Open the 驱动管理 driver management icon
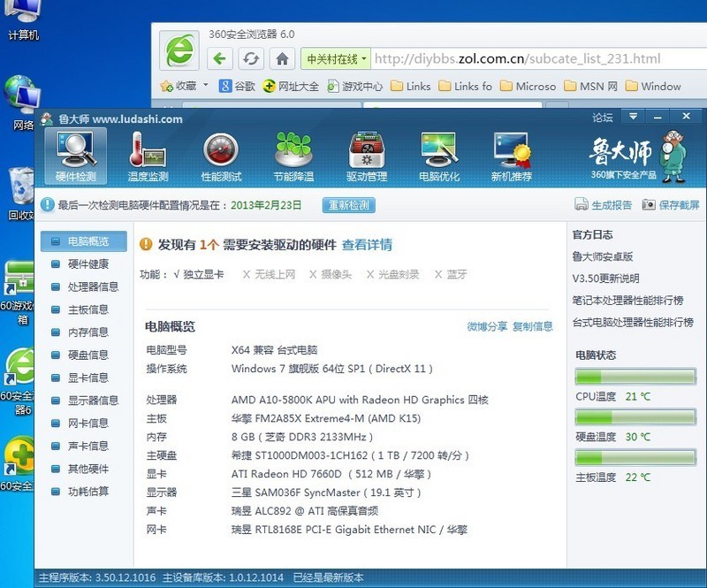 [367, 157]
